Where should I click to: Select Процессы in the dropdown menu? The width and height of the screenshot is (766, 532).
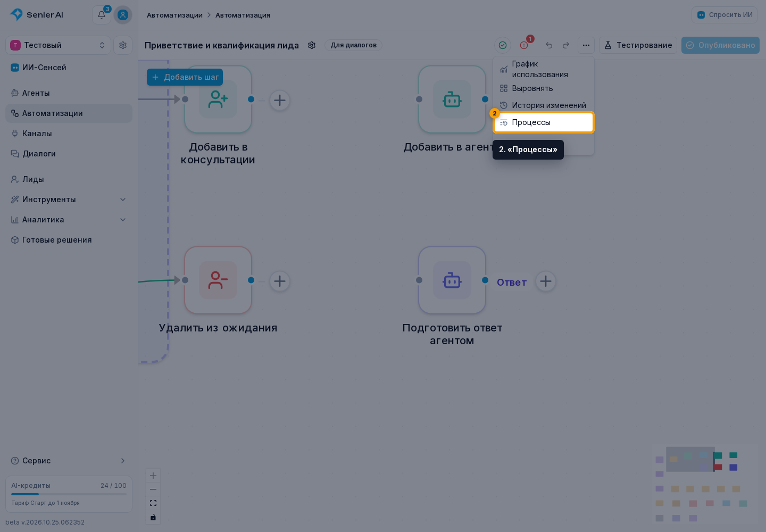click(x=544, y=122)
